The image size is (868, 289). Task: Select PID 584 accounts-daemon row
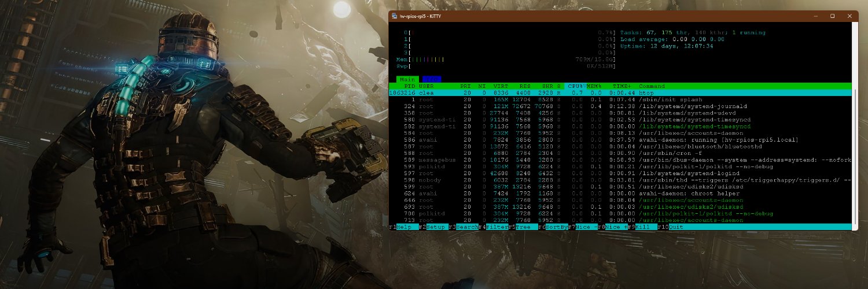(x=620, y=133)
